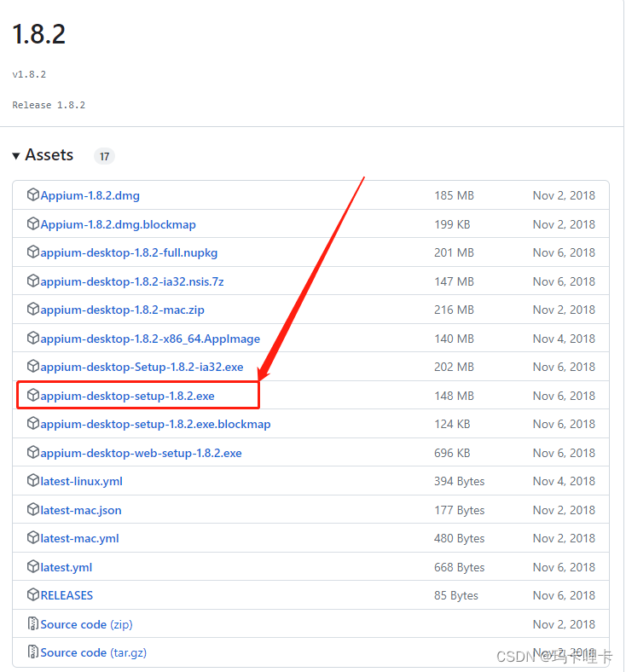Image resolution: width=626 pixels, height=672 pixels.
Task: Click the 216 MB size value
Action: (x=455, y=310)
